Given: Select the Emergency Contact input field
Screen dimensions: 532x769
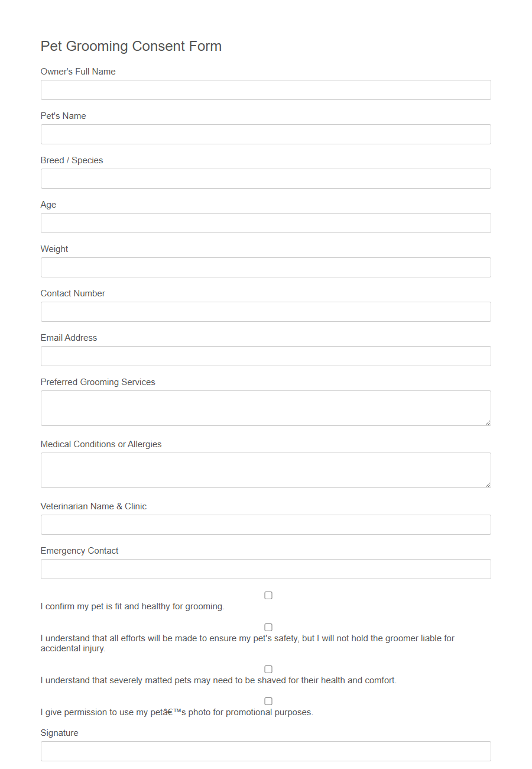Looking at the screenshot, I should coord(265,569).
